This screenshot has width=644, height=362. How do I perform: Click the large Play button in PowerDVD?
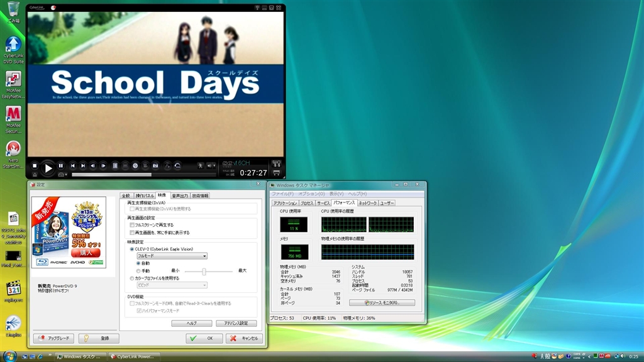[48, 167]
